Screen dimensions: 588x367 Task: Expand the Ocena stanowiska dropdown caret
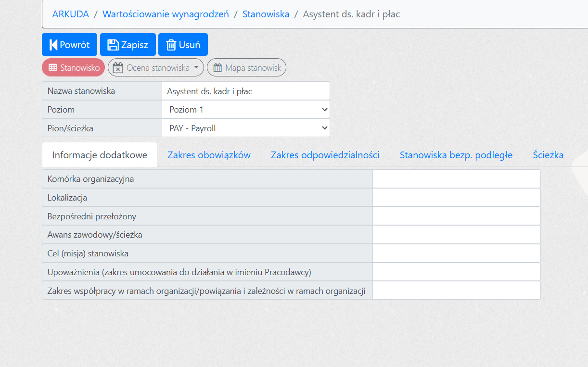196,68
